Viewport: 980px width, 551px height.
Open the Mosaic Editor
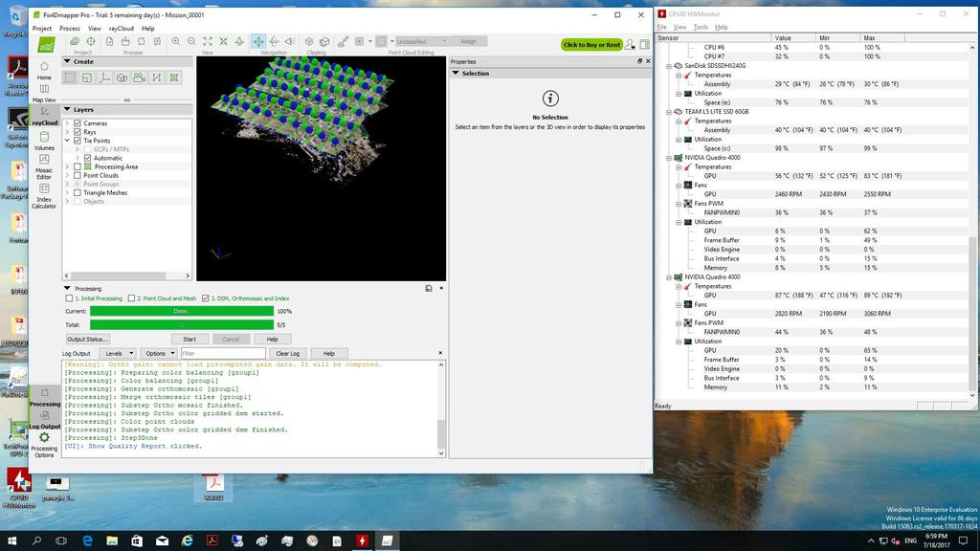tap(44, 166)
